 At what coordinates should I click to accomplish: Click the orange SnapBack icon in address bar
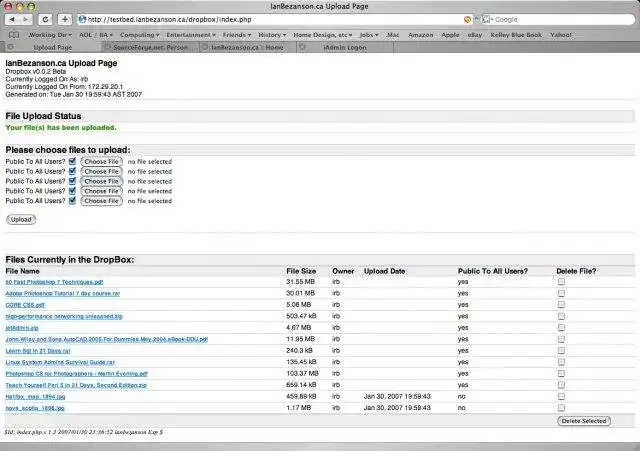467,19
